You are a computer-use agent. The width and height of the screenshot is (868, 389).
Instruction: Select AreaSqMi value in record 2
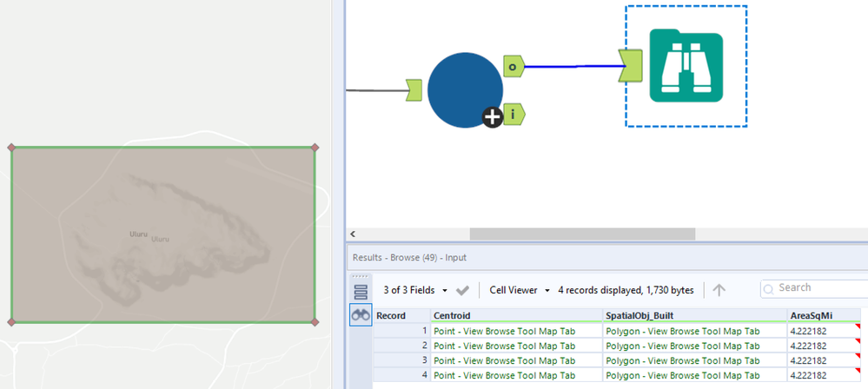pyautogui.click(x=824, y=346)
